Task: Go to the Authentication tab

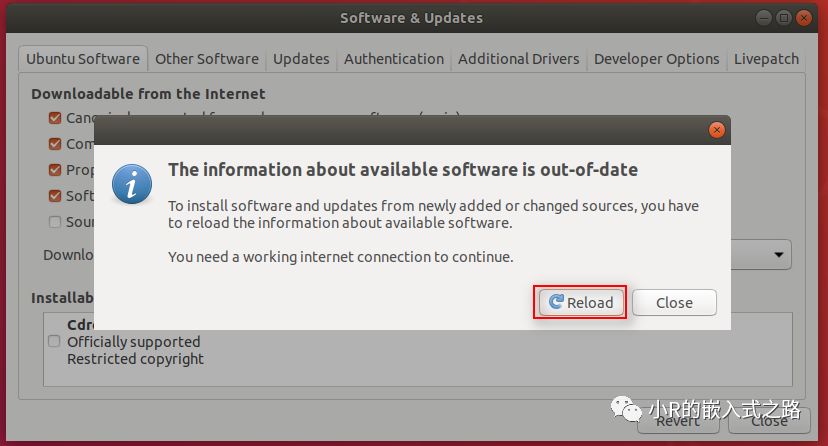Action: (x=394, y=59)
